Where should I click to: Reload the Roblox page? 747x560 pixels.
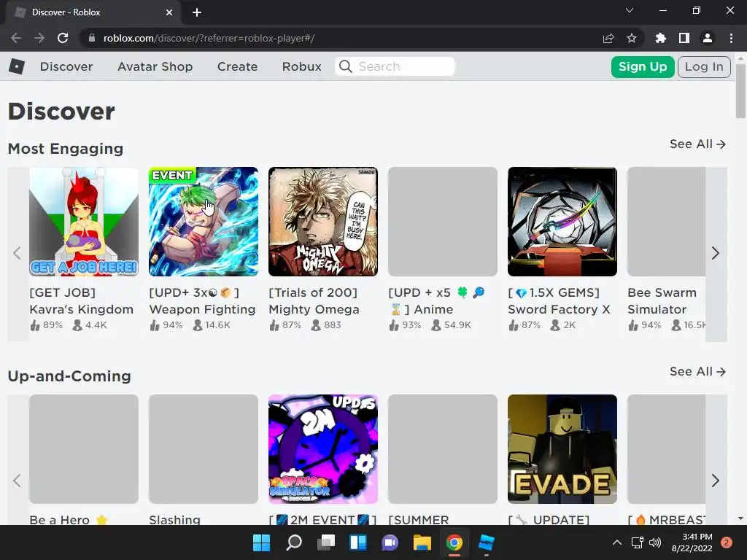[63, 38]
